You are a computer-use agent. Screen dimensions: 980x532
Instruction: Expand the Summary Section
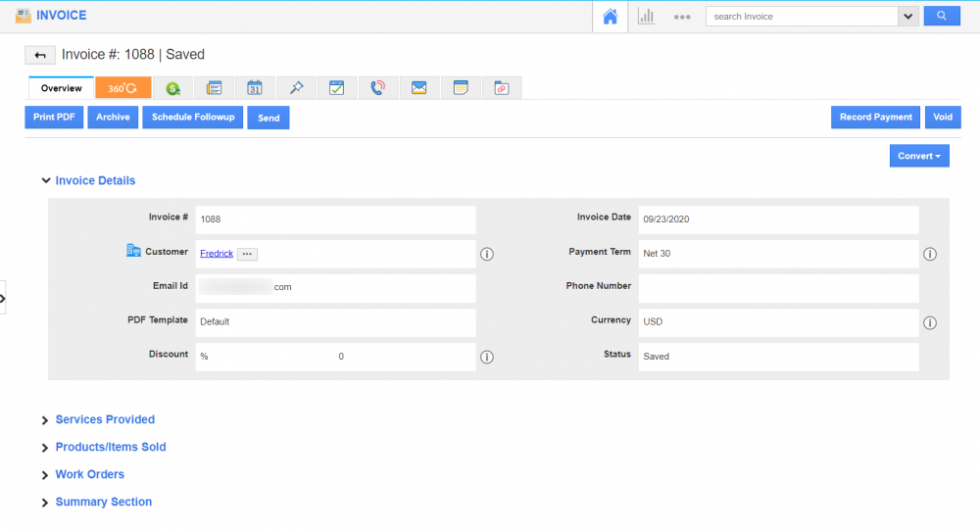103,502
